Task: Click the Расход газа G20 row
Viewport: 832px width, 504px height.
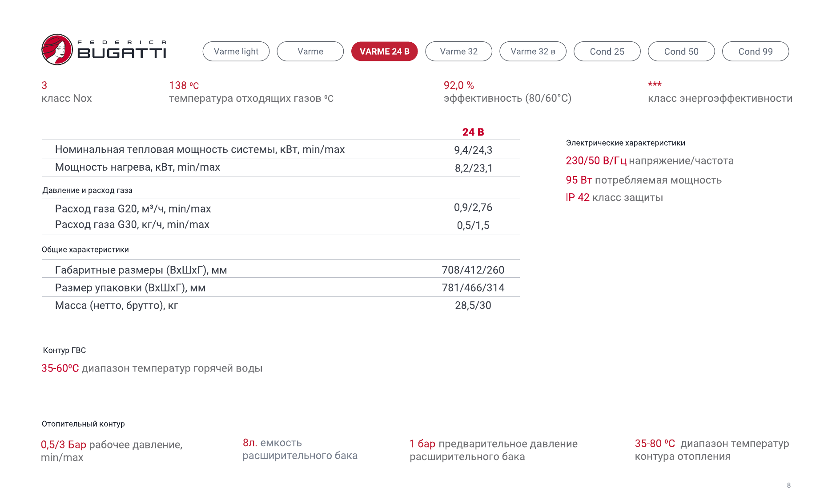Action: tap(133, 209)
